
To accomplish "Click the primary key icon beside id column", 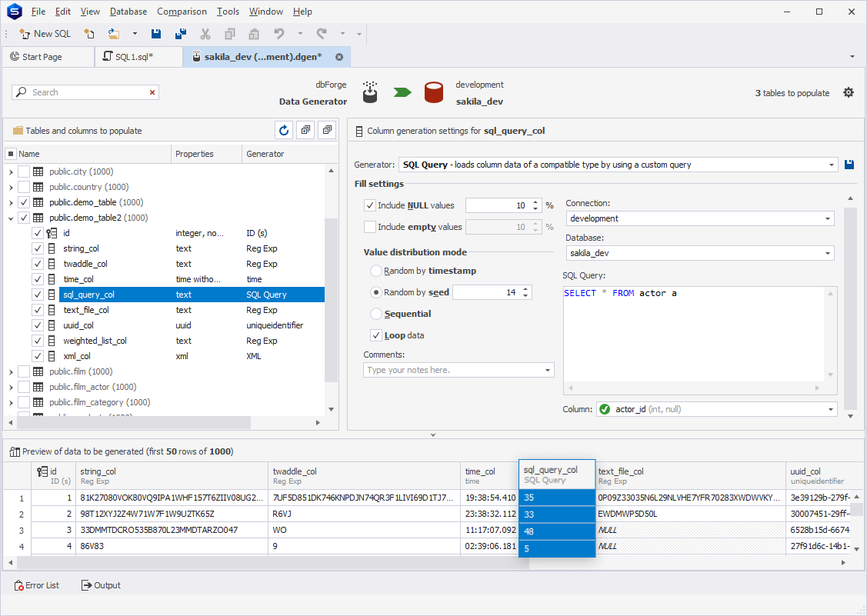I will (x=52, y=233).
